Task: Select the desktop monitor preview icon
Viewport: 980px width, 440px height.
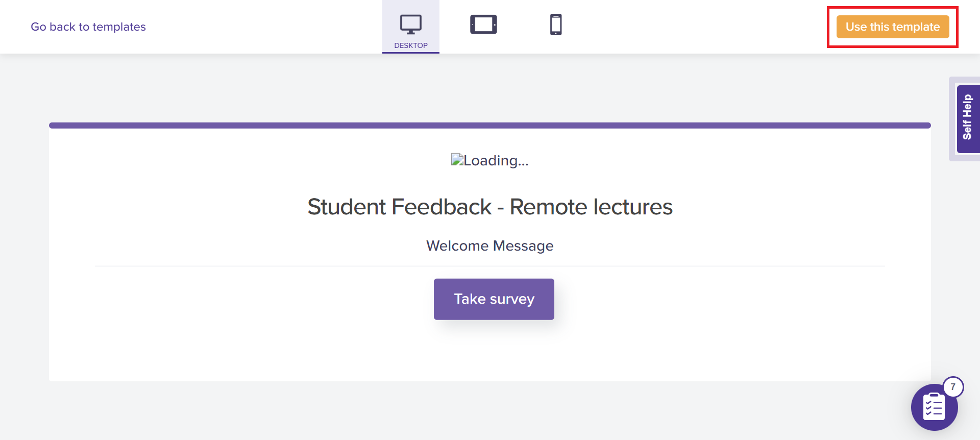Action: pyautogui.click(x=410, y=24)
